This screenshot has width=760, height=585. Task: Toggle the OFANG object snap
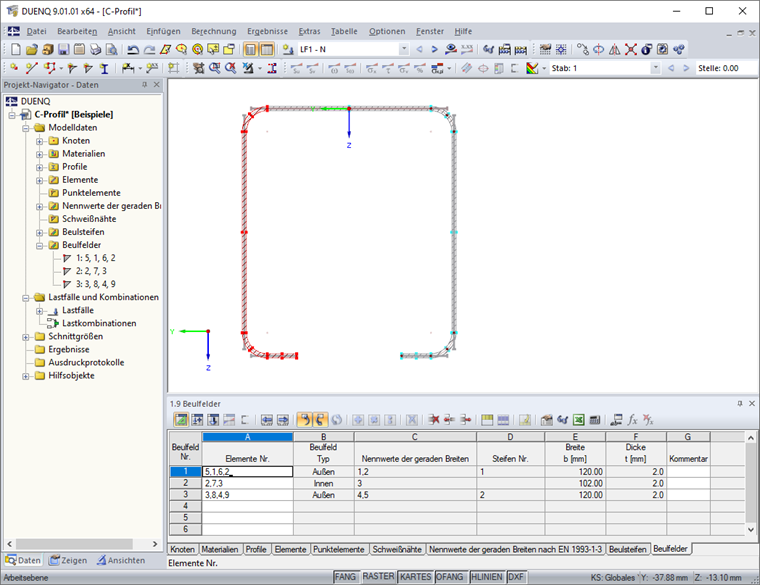449,577
